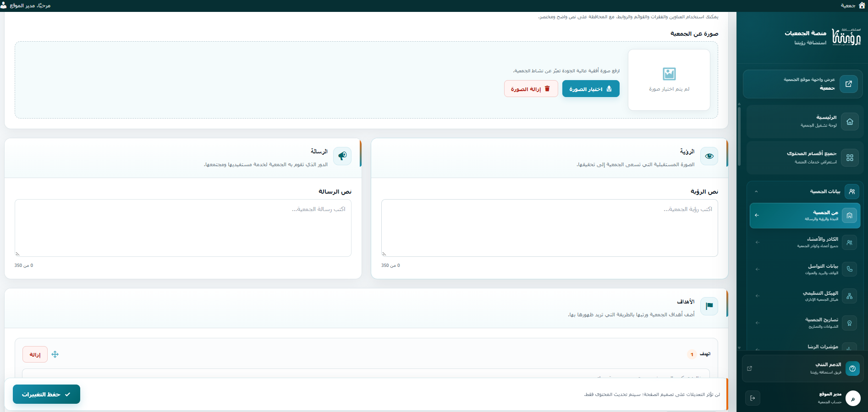Click the external-link icon on الدعم الفني card
This screenshot has width=868, height=412.
click(x=749, y=369)
